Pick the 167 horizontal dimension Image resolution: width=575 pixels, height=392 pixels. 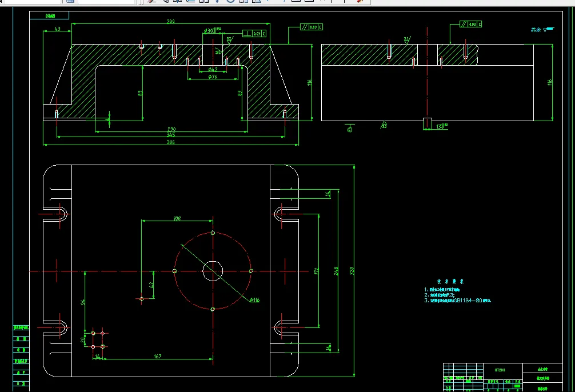[x=158, y=356]
